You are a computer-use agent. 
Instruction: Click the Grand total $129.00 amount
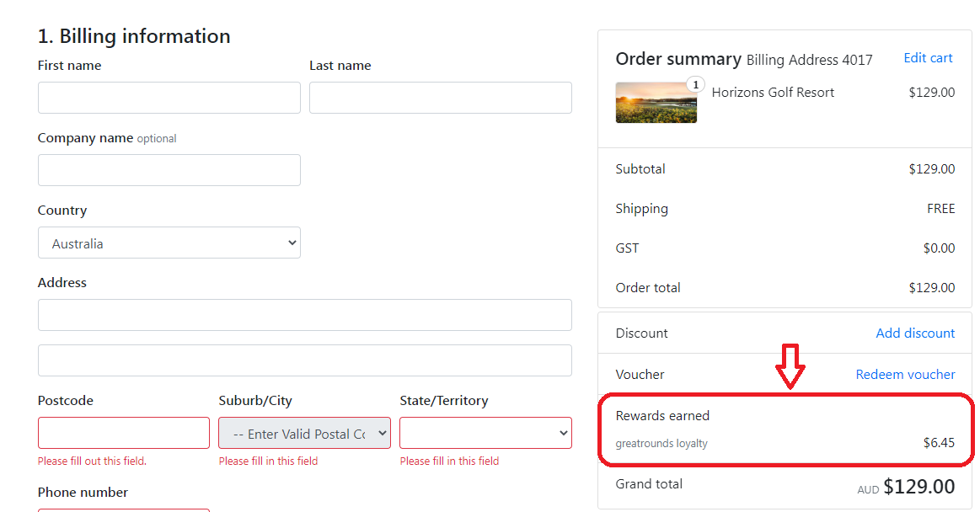[x=918, y=487]
